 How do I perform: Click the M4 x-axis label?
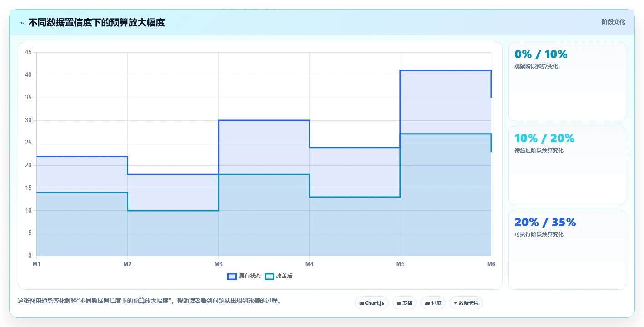click(309, 264)
